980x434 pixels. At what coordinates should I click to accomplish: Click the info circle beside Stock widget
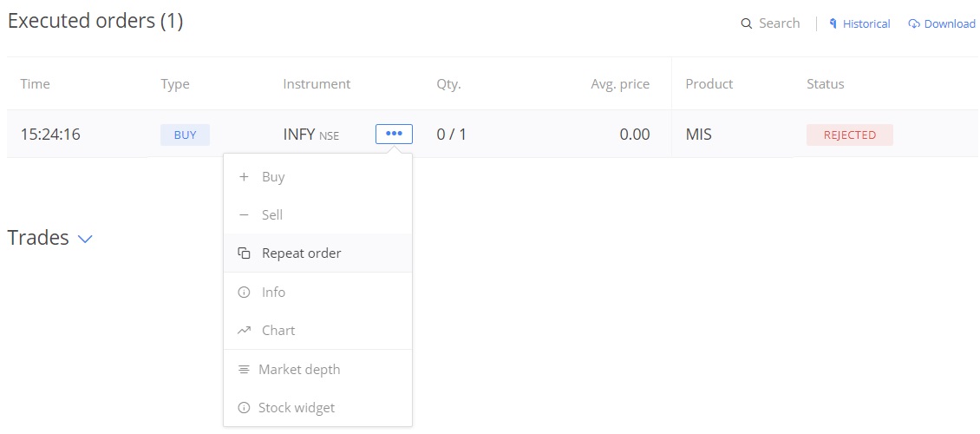coord(244,408)
